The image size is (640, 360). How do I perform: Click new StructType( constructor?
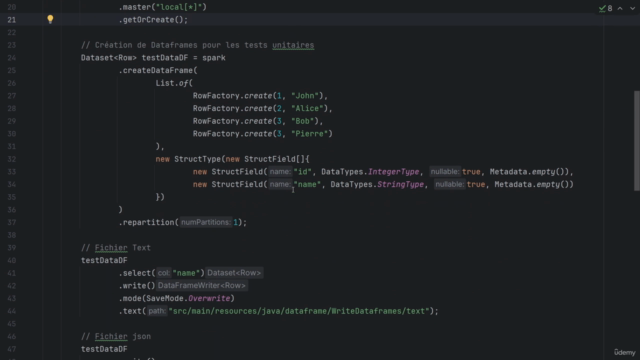190,159
